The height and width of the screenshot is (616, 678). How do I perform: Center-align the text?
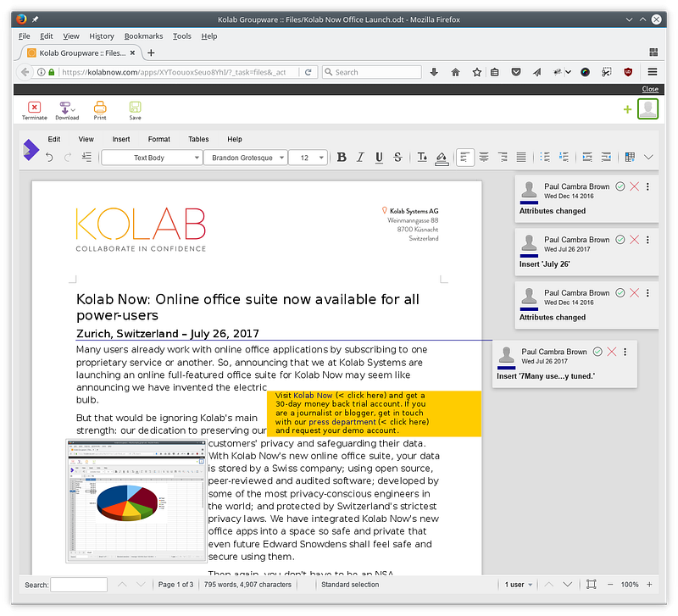(x=484, y=158)
